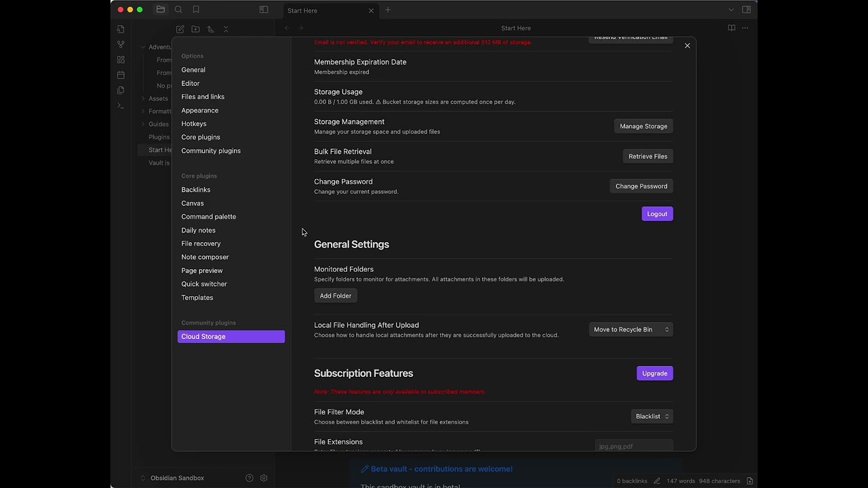
Task: Open the vault settings gear icon
Action: tap(264, 478)
